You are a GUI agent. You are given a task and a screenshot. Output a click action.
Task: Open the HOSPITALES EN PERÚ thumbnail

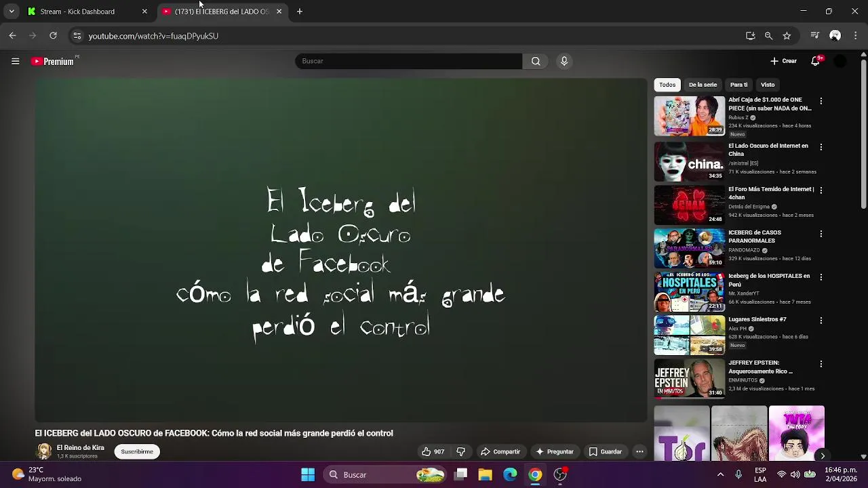click(689, 292)
